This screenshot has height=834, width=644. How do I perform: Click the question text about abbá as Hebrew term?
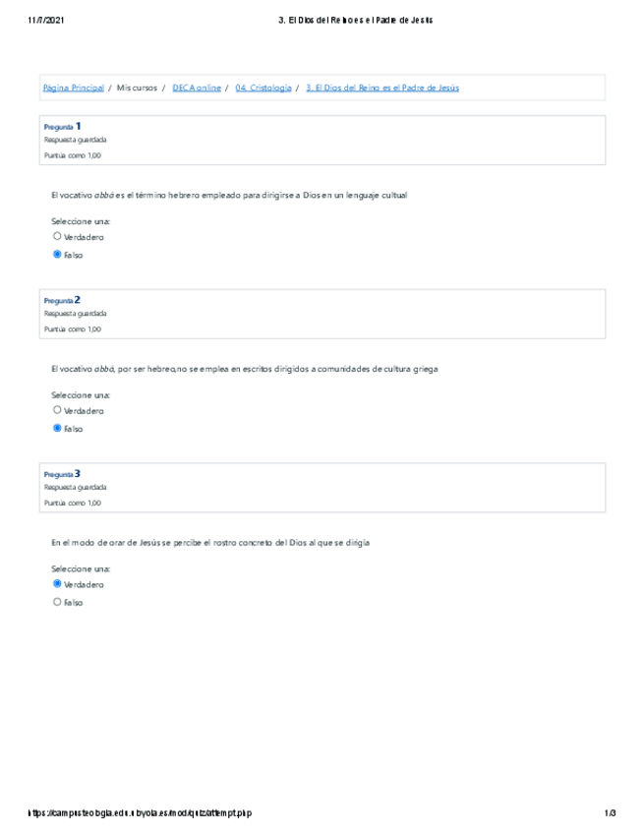click(x=228, y=196)
